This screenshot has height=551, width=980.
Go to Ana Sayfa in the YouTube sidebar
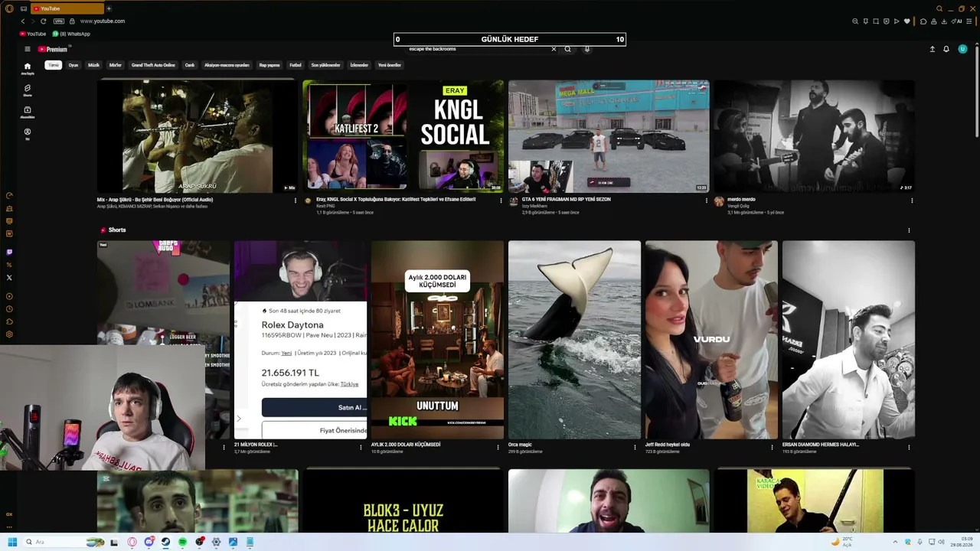coord(28,69)
